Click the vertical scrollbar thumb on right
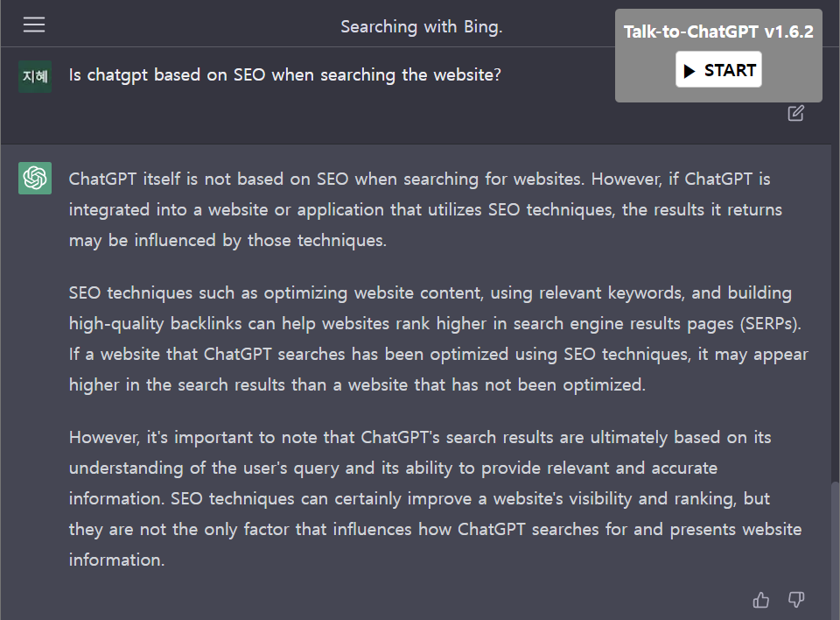This screenshot has height=620, width=840. pyautogui.click(x=835, y=551)
